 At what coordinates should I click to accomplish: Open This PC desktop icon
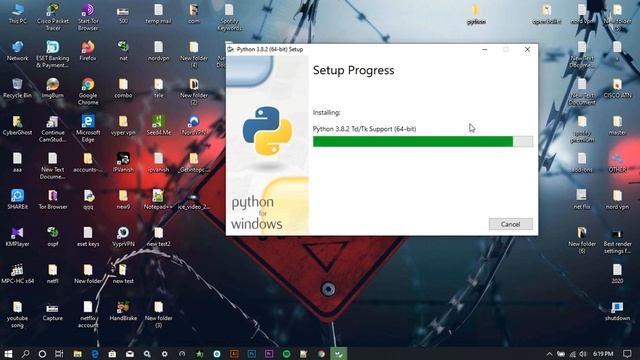click(x=17, y=14)
